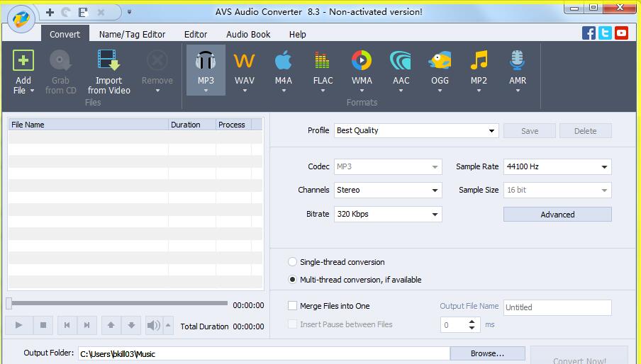Skip to the previous track
Screen dimensions: 641x364
67,325
